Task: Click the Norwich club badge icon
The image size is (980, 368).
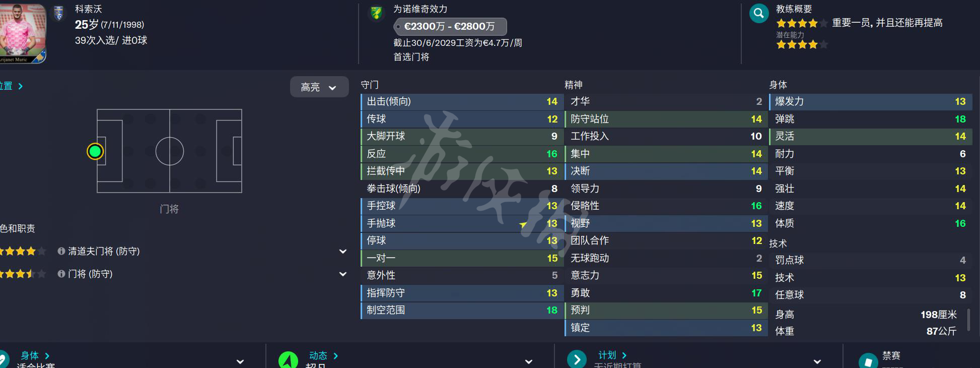Action: (376, 13)
